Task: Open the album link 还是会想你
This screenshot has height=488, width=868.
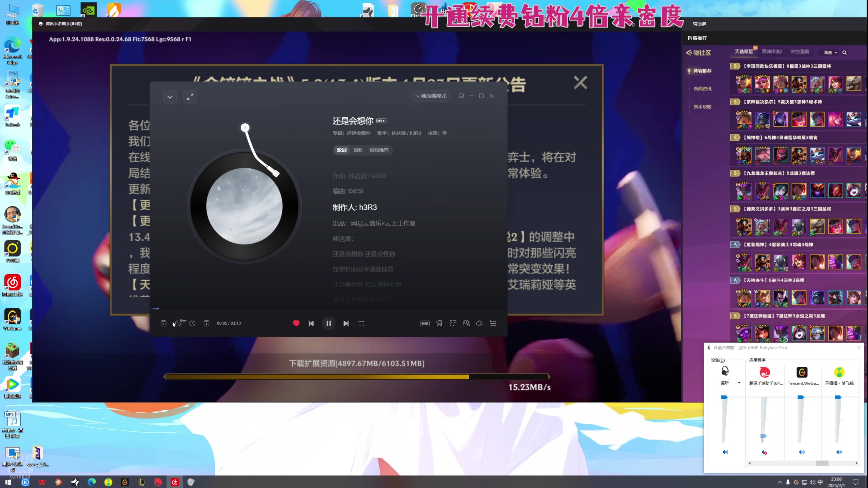Action: [359, 133]
